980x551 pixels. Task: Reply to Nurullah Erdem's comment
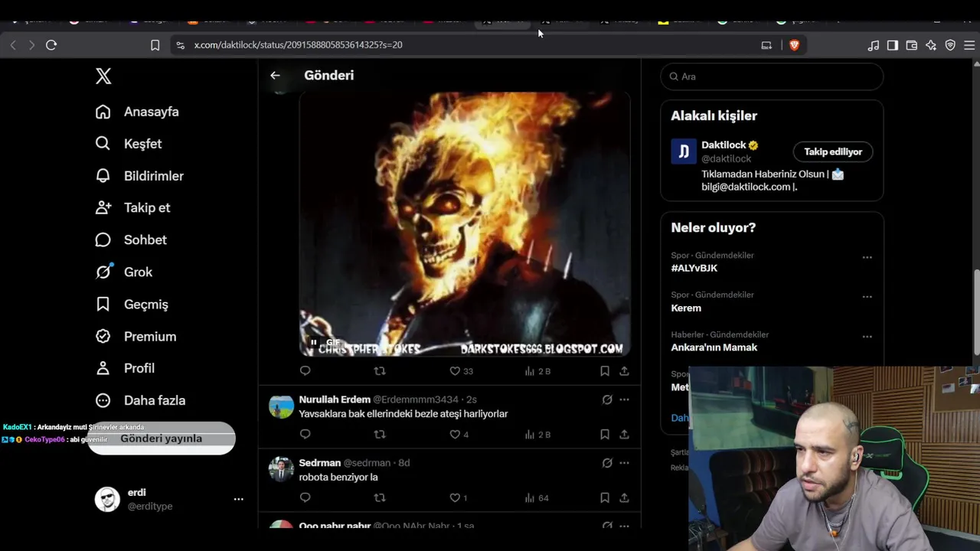305,435
